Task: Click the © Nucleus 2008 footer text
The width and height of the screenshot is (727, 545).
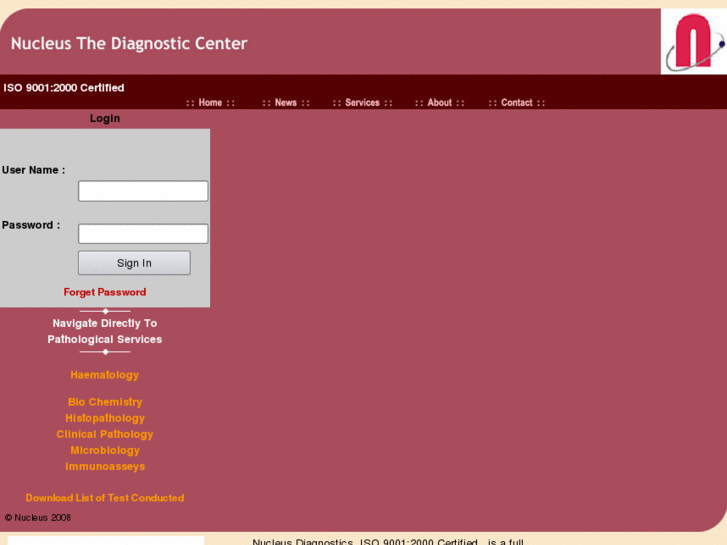Action: [38, 518]
